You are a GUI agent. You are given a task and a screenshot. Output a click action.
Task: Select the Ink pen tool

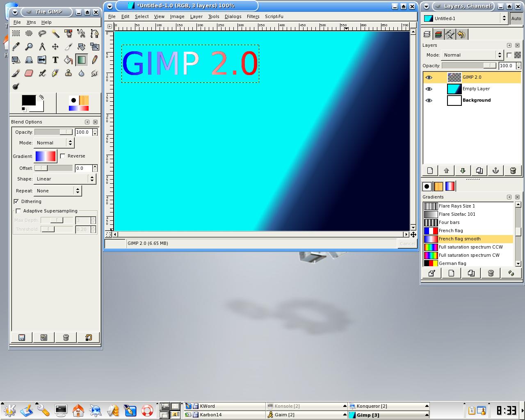[55, 73]
